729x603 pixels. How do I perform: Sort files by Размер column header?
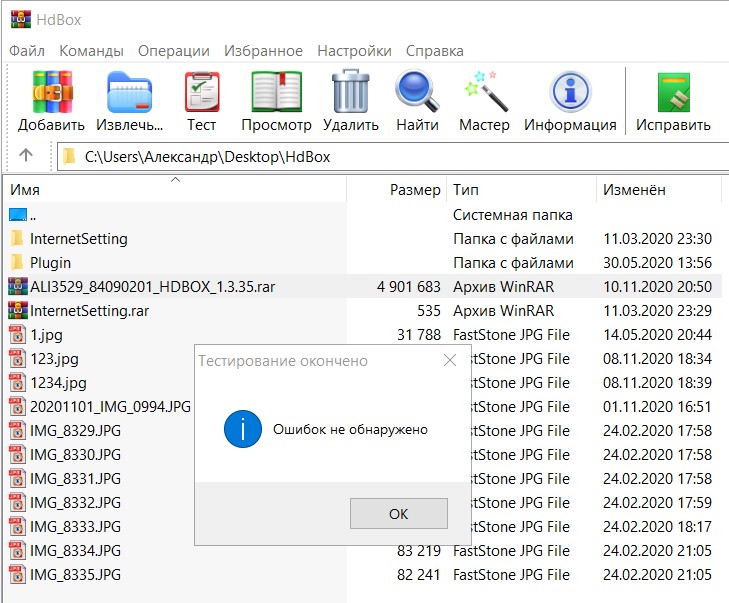tap(397, 189)
